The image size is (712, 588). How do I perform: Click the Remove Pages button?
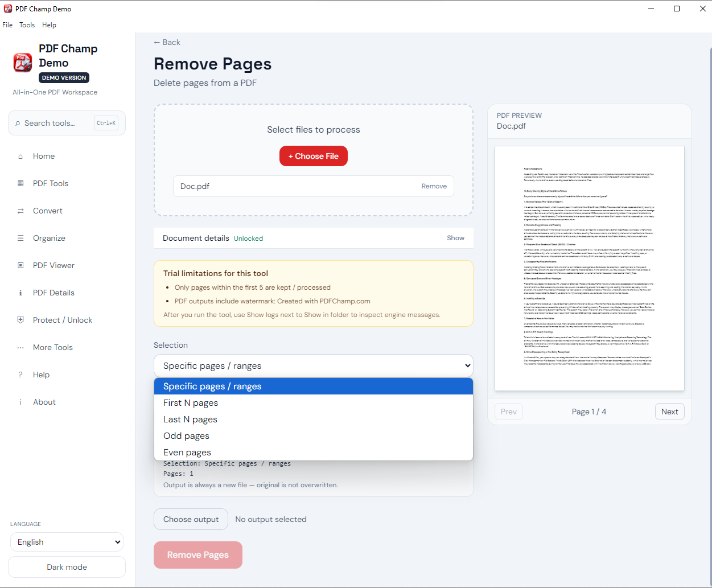point(198,555)
